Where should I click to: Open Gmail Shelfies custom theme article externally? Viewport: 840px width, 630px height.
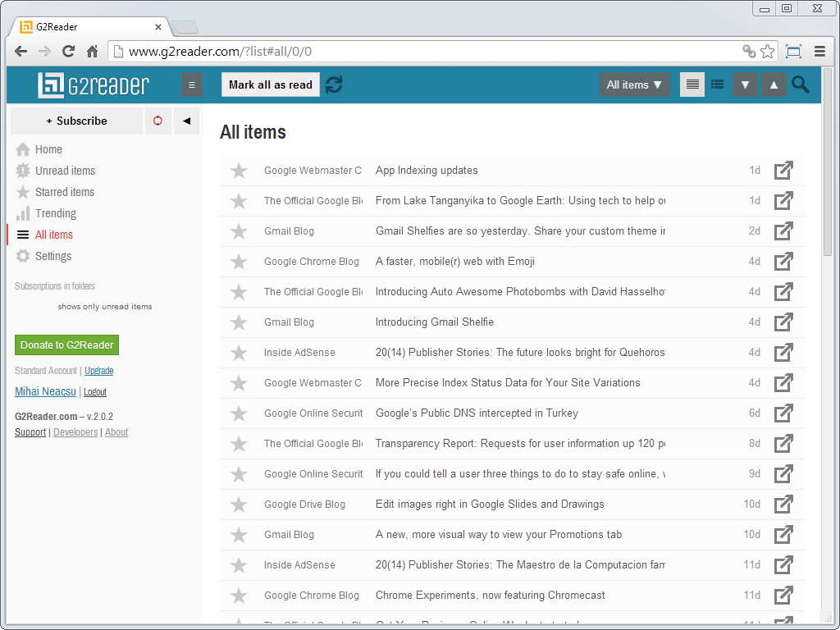click(x=783, y=231)
